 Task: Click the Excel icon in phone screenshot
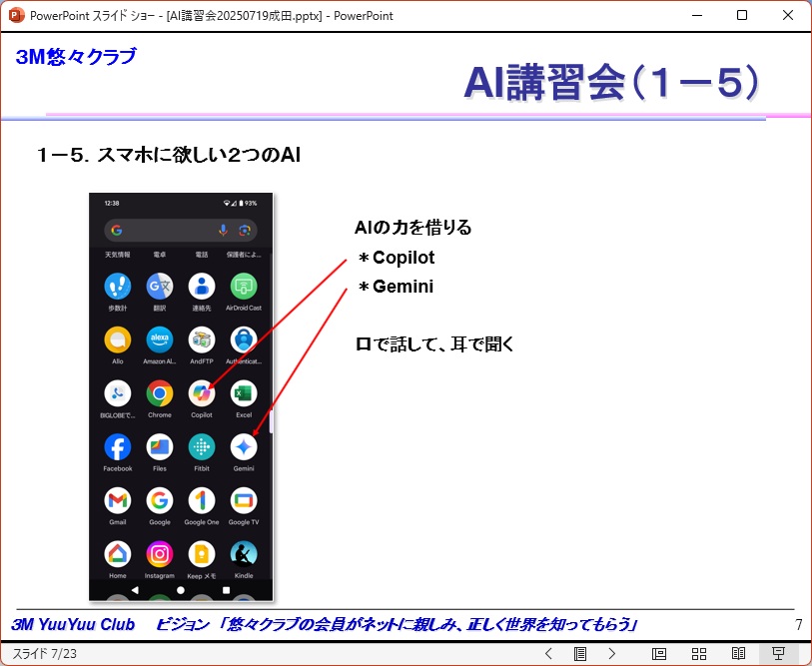(244, 393)
